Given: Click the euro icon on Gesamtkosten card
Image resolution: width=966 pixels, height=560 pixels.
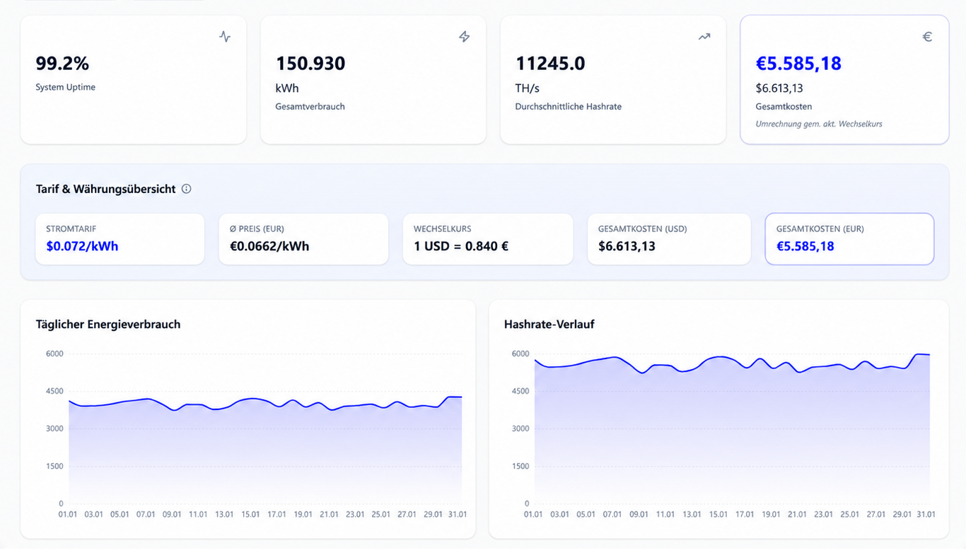Looking at the screenshot, I should coord(927,37).
